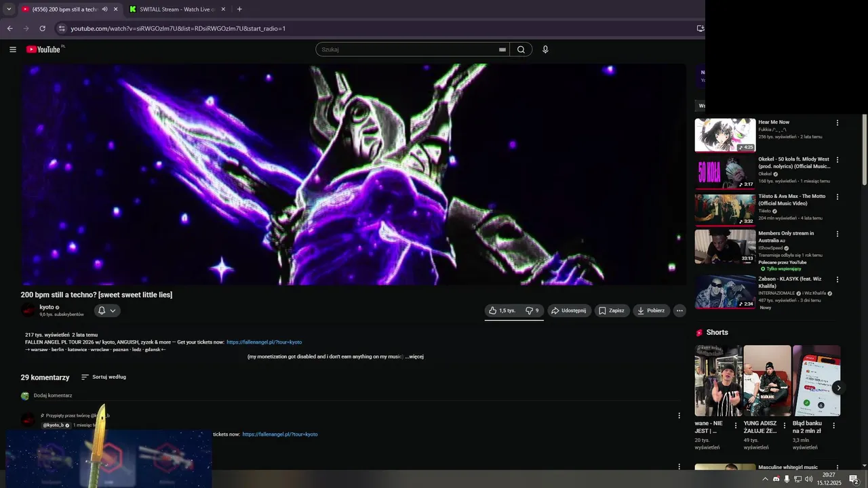Open the Sortuj według comment sort dropdown
The height and width of the screenshot is (488, 868).
pos(104,377)
